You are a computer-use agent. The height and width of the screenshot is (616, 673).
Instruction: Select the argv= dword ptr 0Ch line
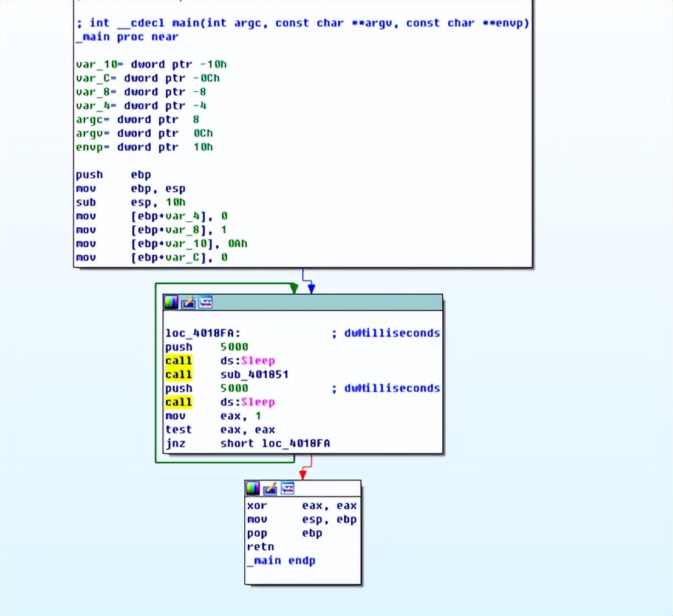[x=144, y=133]
